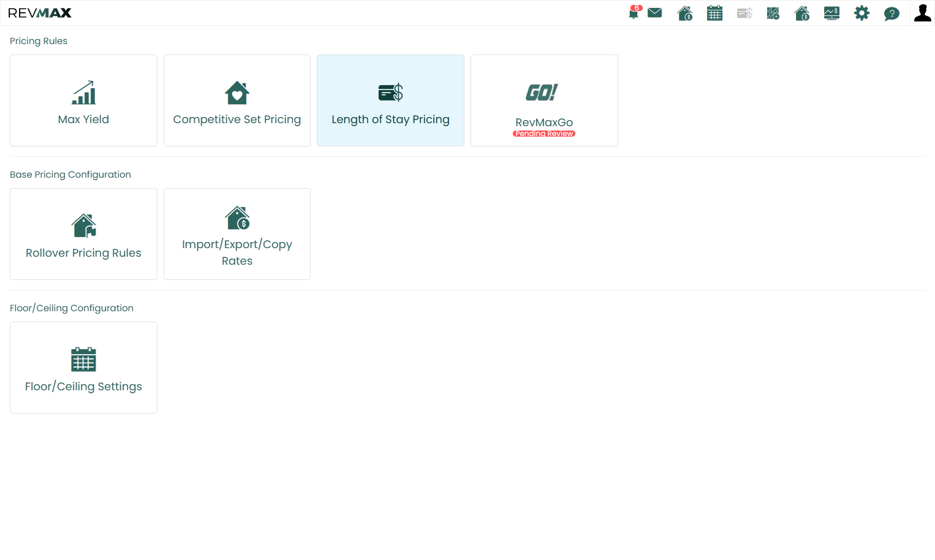
Task: Open the Floor/Ceiling Settings card
Action: tap(83, 368)
